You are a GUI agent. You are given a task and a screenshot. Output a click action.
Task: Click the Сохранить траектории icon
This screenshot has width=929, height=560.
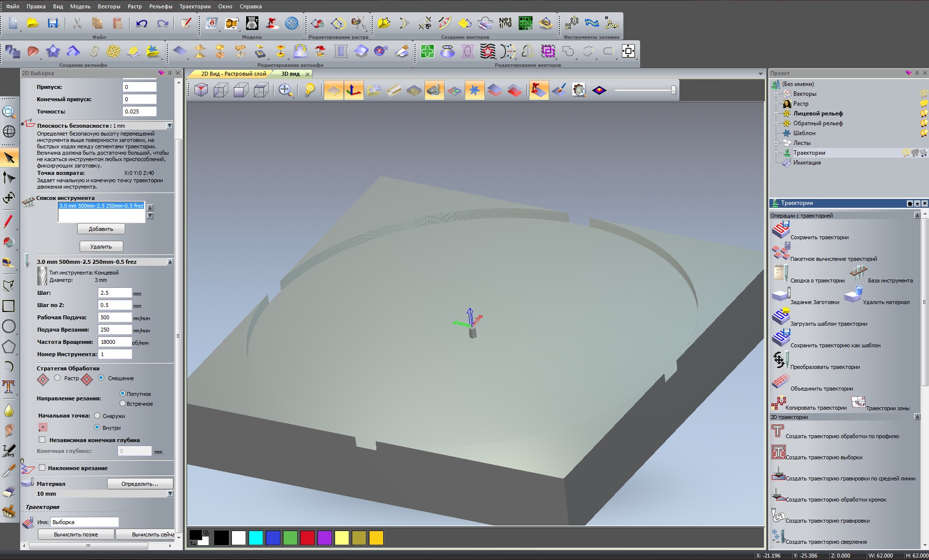point(780,230)
